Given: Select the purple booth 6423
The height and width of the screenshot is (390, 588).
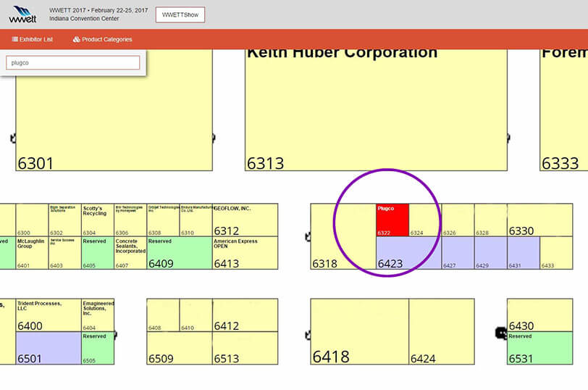Looking at the screenshot, I should pos(408,252).
